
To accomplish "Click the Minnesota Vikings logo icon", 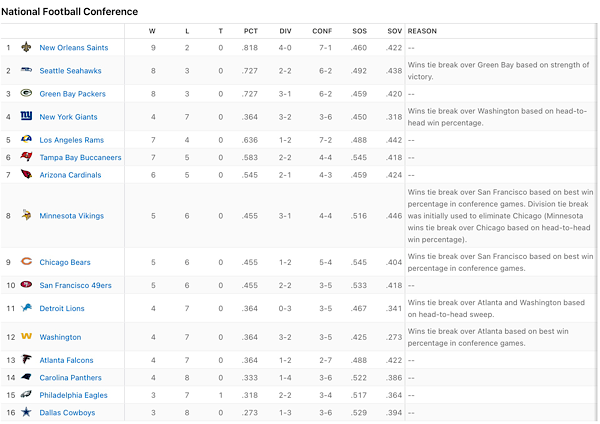I will coord(27,215).
